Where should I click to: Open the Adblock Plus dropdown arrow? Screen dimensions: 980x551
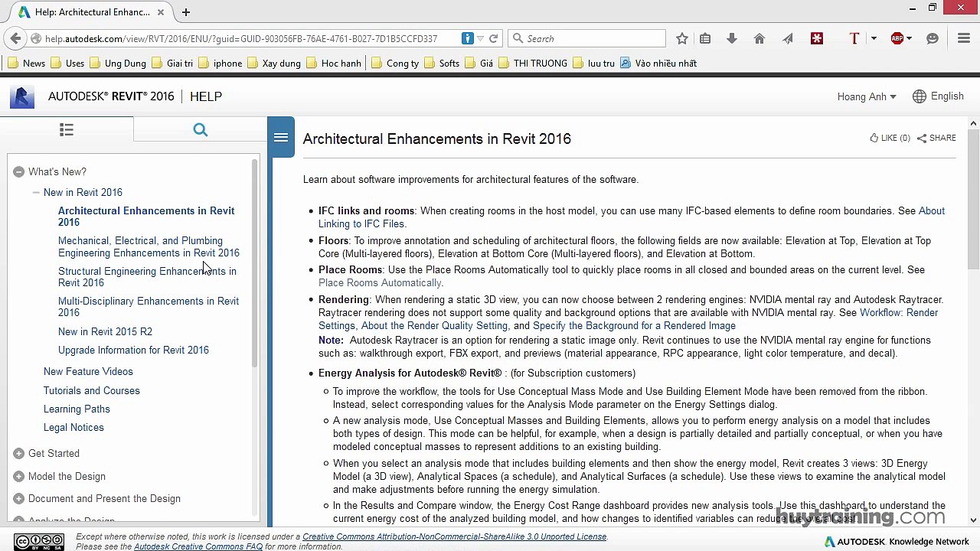(x=909, y=38)
